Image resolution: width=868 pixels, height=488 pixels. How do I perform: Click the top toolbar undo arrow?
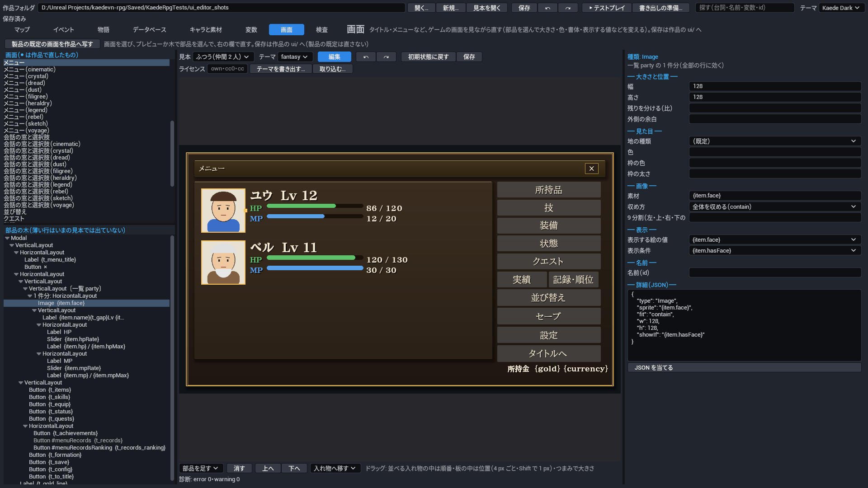547,8
